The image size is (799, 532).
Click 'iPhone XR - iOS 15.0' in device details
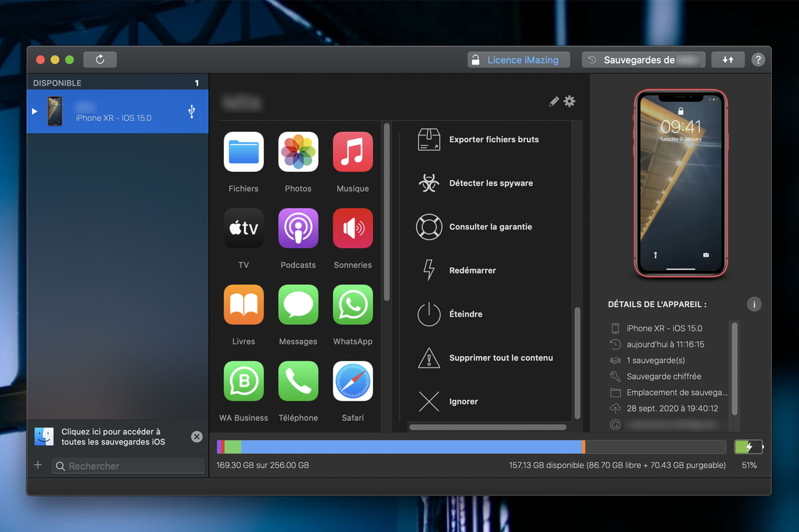click(664, 328)
